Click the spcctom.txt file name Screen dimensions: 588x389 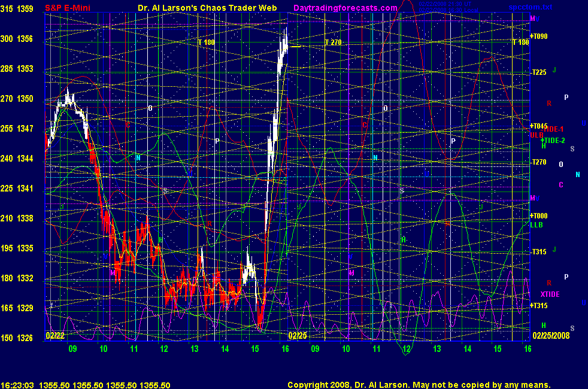pos(531,7)
